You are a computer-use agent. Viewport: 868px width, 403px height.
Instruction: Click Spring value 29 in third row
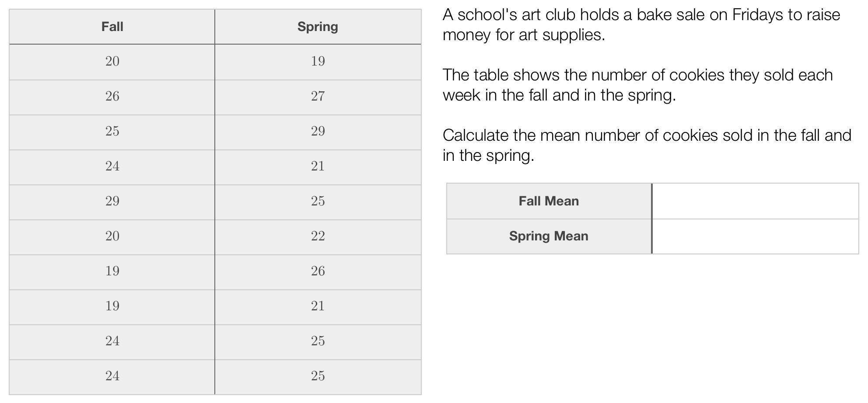click(x=318, y=131)
